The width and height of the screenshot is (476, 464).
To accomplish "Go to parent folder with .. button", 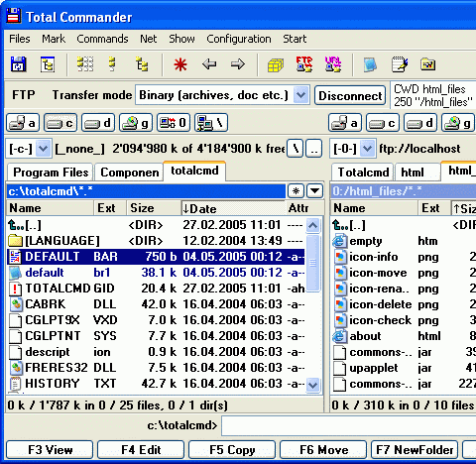I will (x=314, y=149).
